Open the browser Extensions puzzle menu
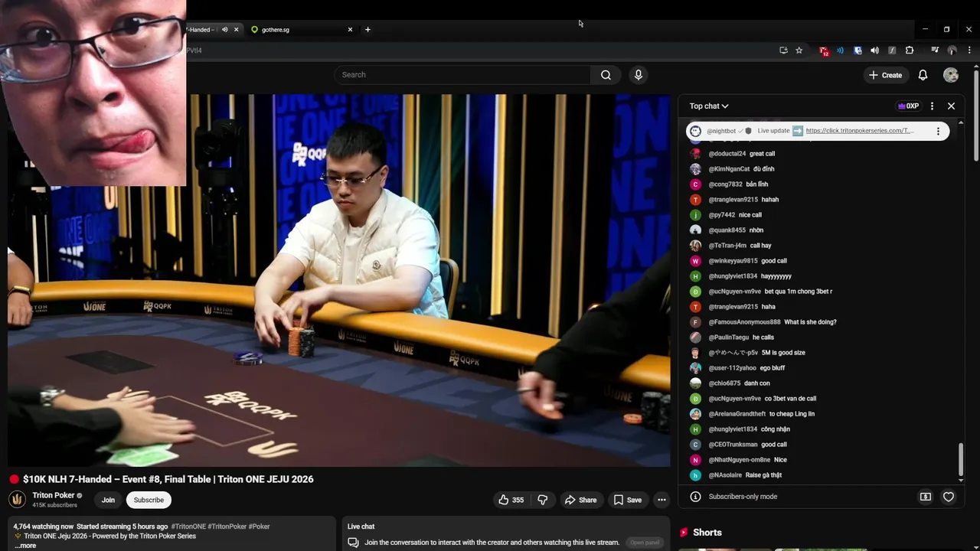Screen dimensions: 980x551 click(x=910, y=51)
